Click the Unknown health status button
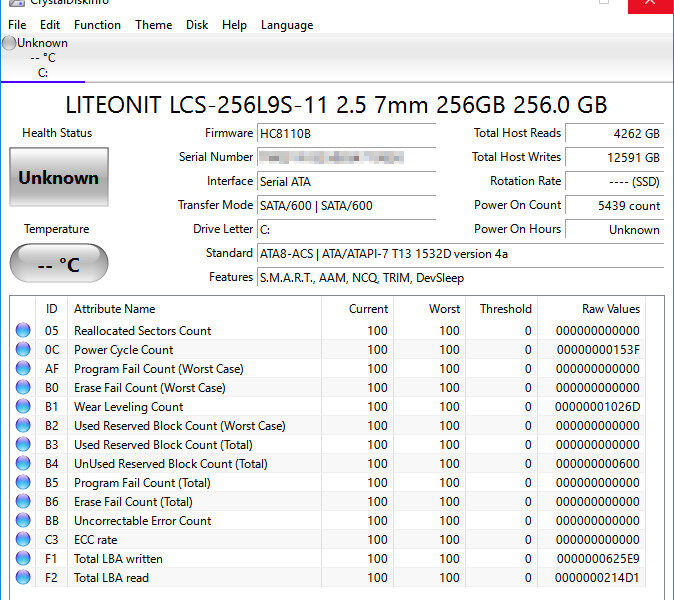 point(58,178)
